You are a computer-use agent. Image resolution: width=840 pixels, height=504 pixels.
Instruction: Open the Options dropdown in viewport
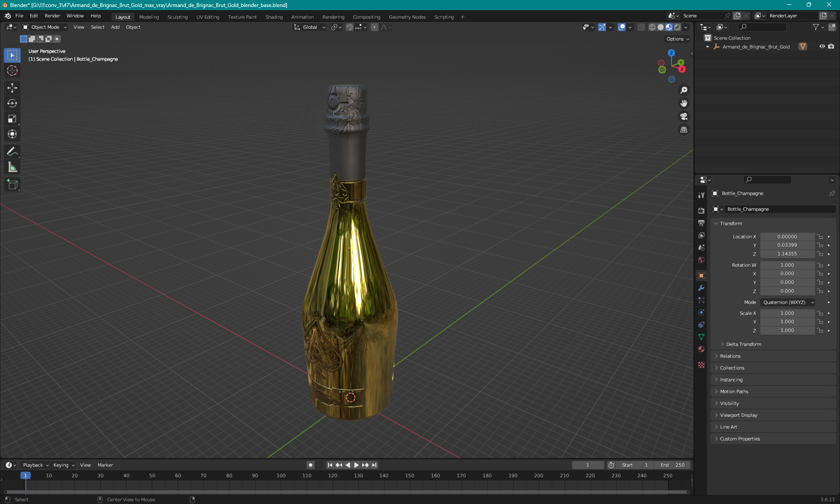[x=678, y=39]
